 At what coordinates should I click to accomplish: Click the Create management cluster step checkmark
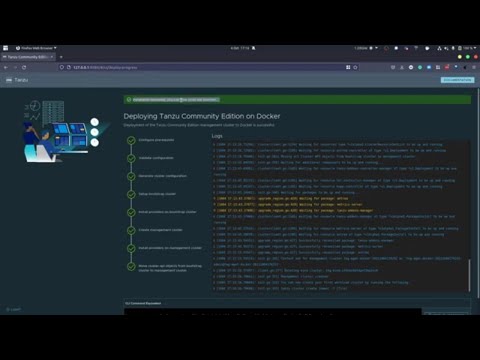pos(131,230)
